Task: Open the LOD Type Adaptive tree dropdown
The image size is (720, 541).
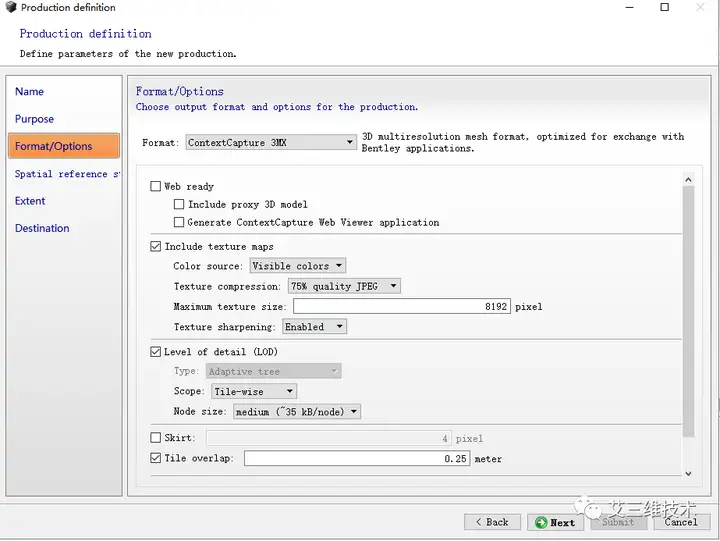Action: tap(273, 371)
